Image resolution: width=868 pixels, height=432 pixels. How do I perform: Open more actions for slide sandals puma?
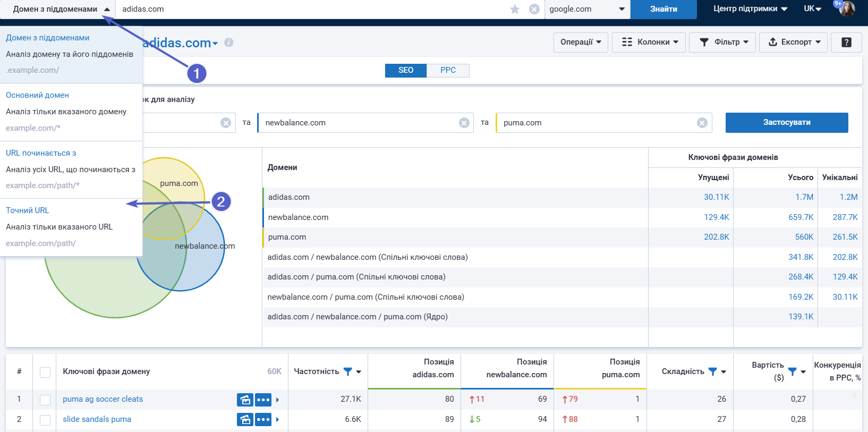click(x=263, y=420)
